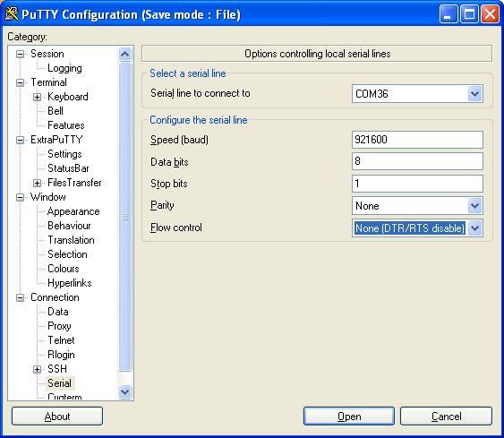Open the Rlogin category
The image size is (504, 438).
tap(61, 355)
